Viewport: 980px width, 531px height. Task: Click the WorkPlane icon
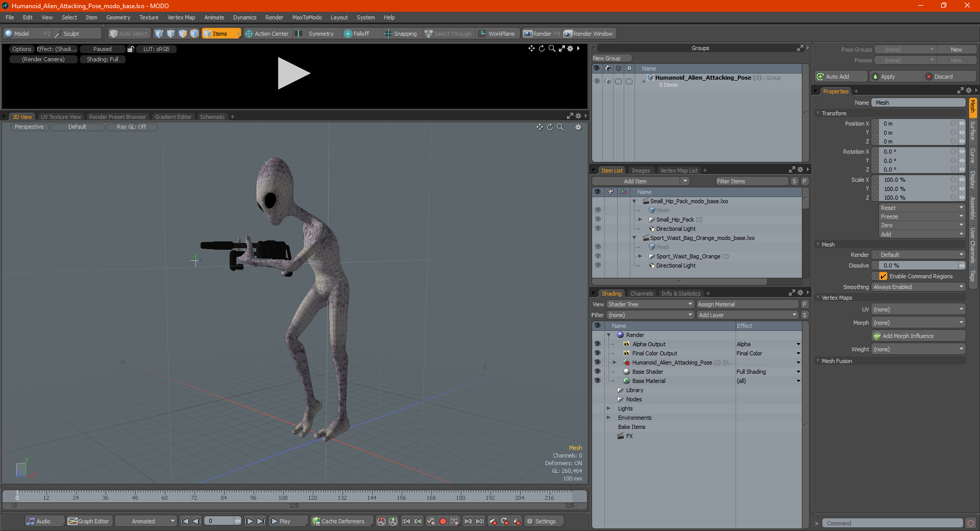pyautogui.click(x=482, y=34)
